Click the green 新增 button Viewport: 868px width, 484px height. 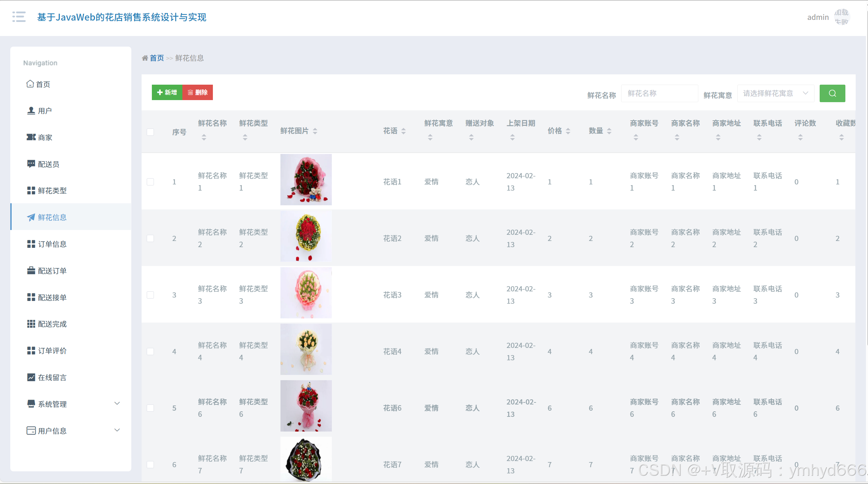pyautogui.click(x=167, y=92)
